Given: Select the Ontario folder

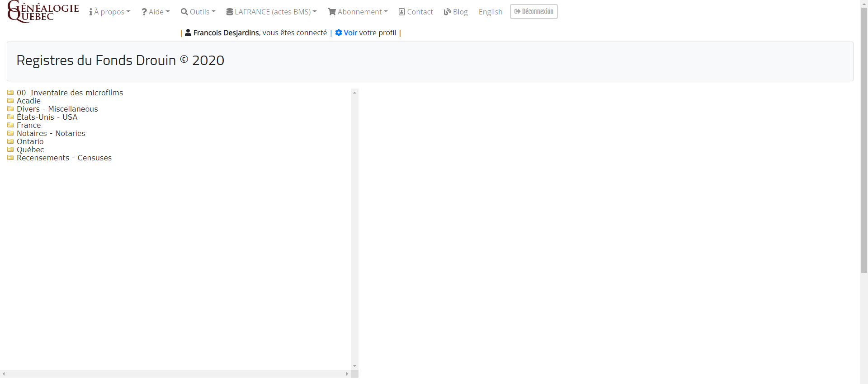Looking at the screenshot, I should pyautogui.click(x=30, y=141).
